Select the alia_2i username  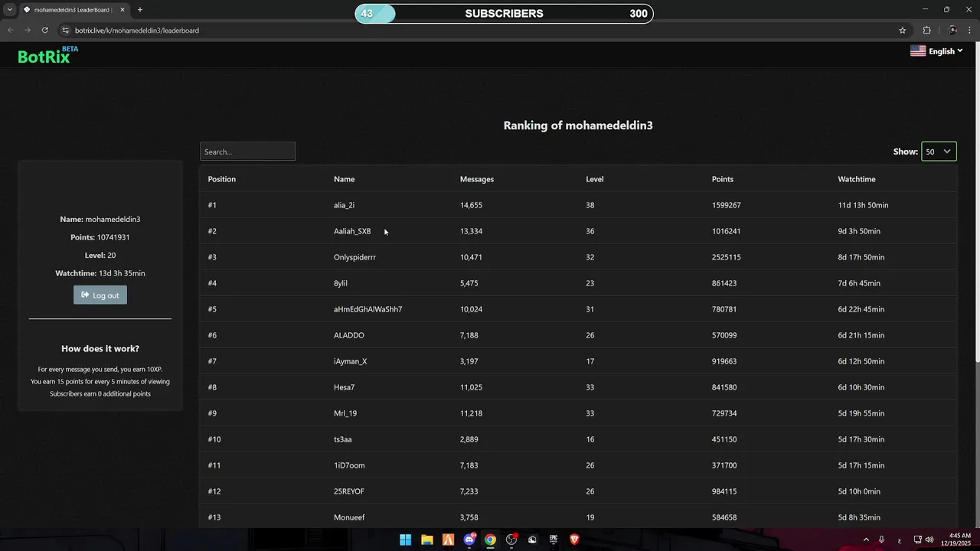coord(344,205)
